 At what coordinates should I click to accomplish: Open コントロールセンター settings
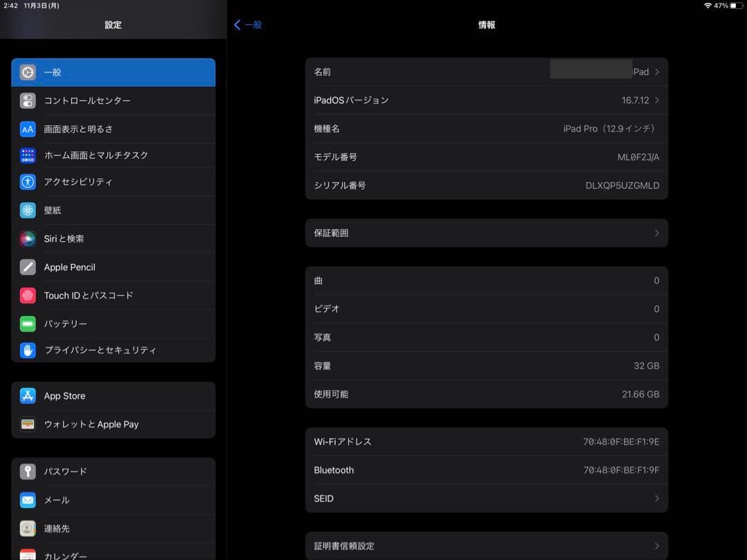[27, 100]
